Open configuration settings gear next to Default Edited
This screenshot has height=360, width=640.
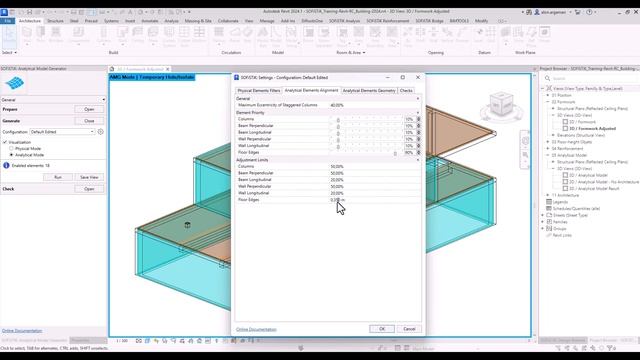click(x=101, y=132)
